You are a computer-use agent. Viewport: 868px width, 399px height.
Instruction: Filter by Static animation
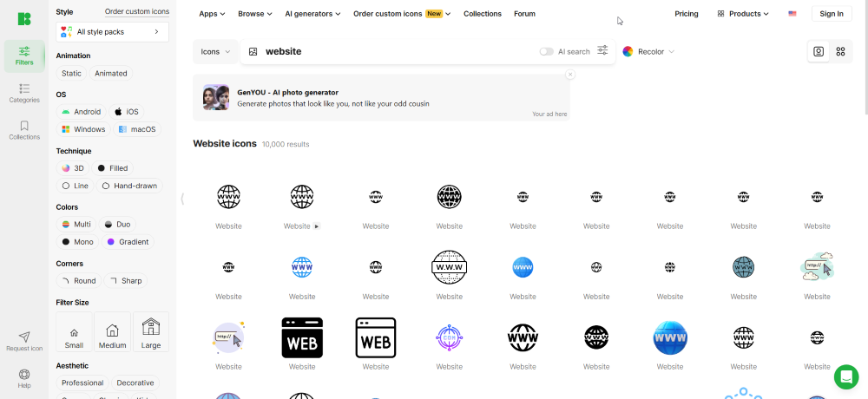[x=71, y=73]
